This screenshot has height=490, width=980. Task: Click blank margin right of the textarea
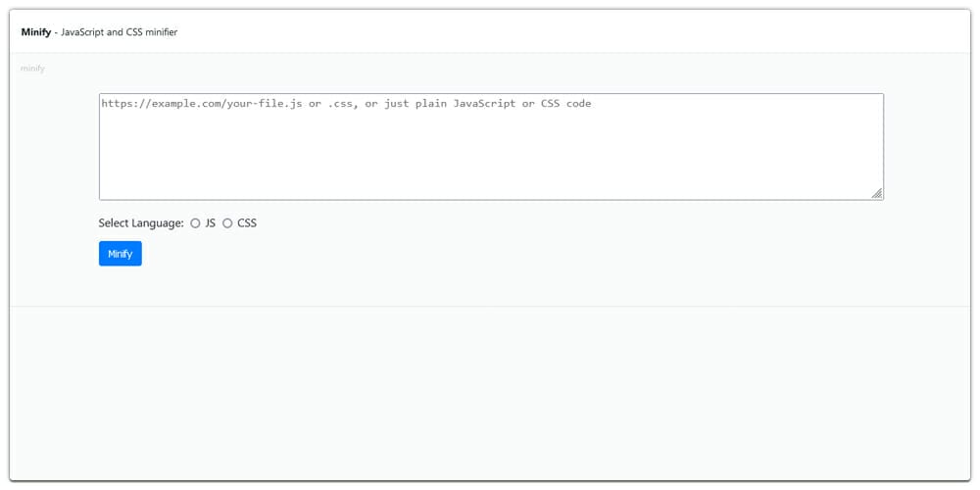click(x=926, y=147)
